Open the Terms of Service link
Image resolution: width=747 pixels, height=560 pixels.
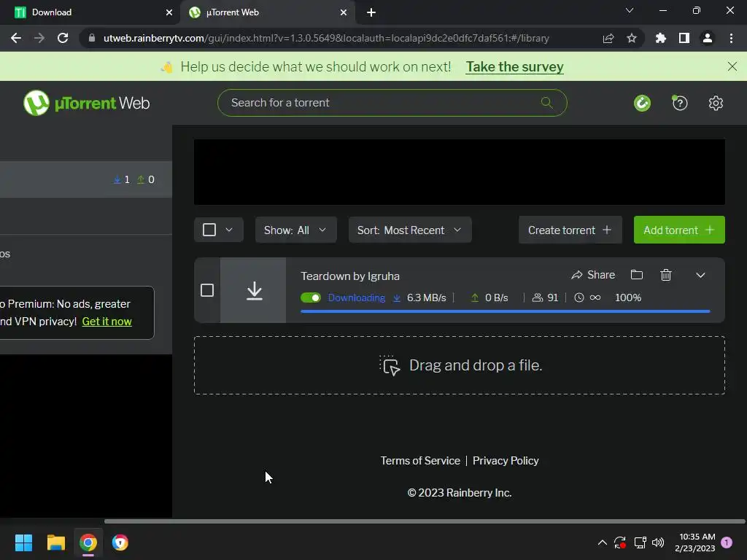tap(420, 461)
